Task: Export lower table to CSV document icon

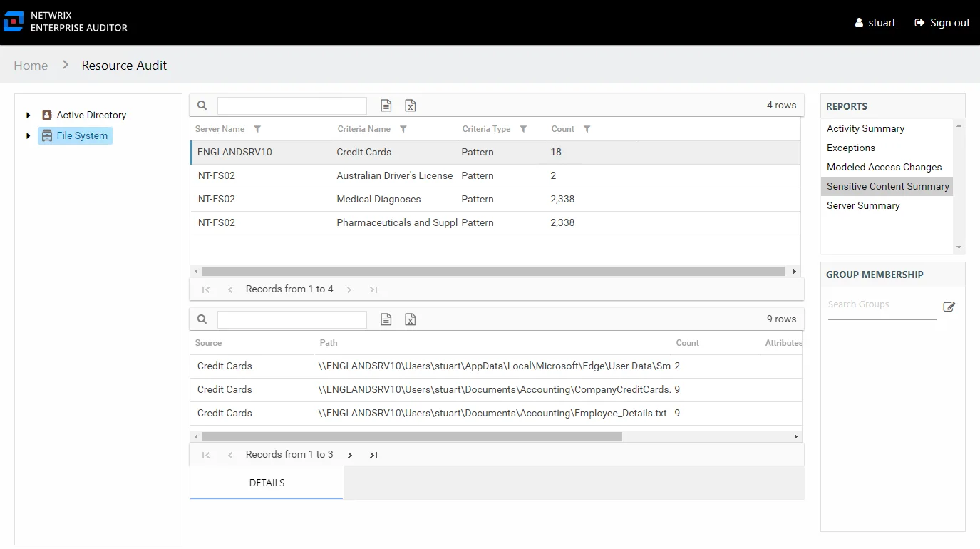Action: (386, 319)
